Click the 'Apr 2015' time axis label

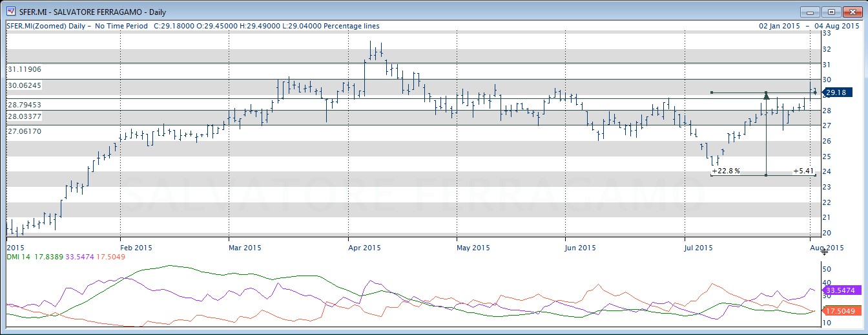pyautogui.click(x=364, y=248)
